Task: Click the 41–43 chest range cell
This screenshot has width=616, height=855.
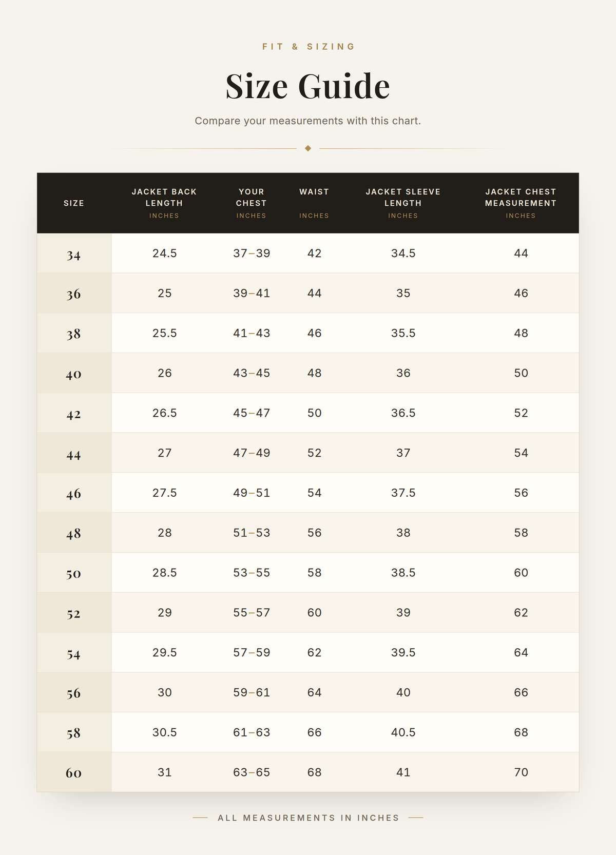Action: coord(252,333)
